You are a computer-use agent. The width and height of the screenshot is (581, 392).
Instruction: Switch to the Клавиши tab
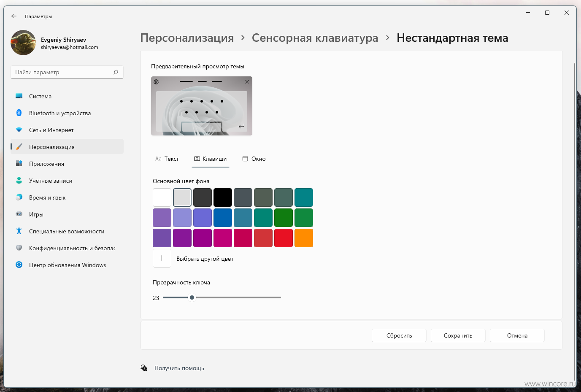(210, 159)
